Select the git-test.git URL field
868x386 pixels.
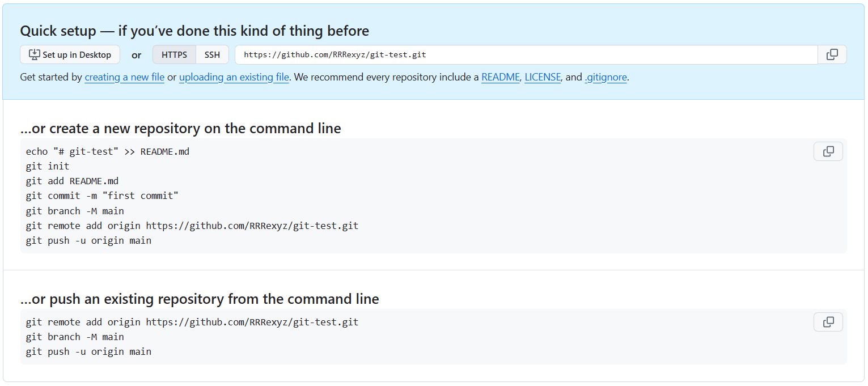click(x=526, y=55)
